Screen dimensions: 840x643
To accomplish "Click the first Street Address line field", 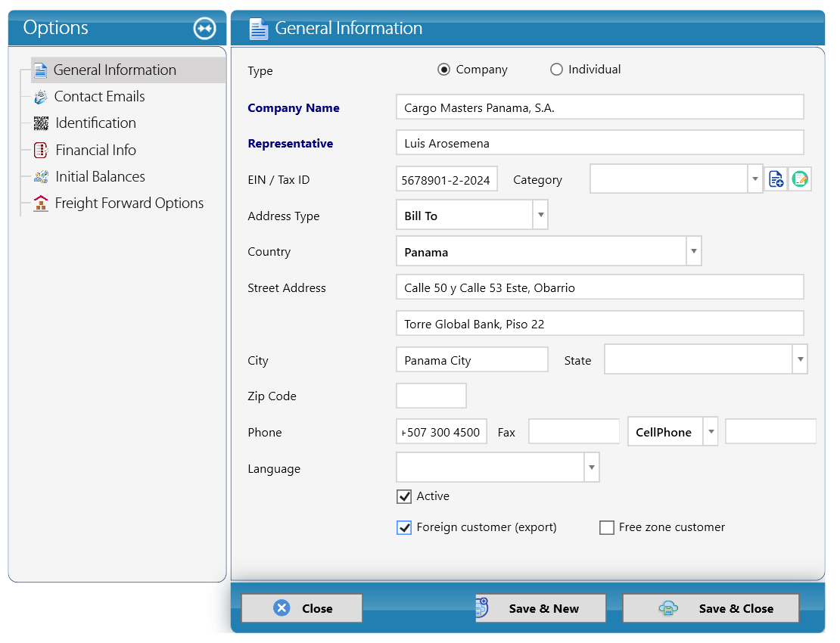I will tap(600, 287).
